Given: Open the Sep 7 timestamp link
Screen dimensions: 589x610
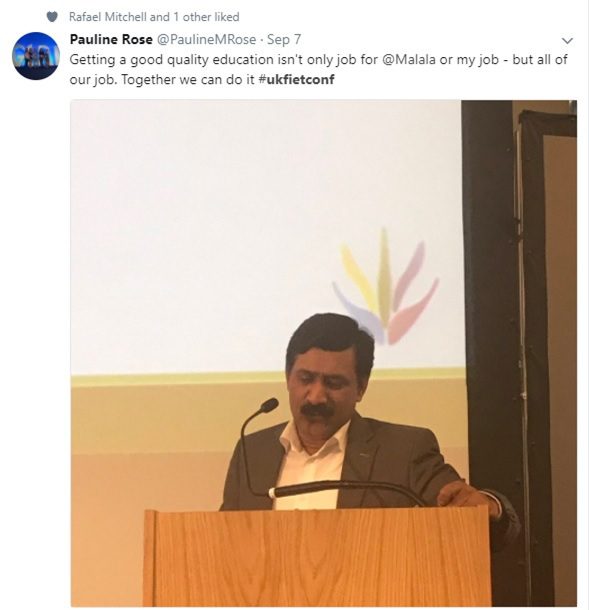Looking at the screenshot, I should [x=284, y=39].
